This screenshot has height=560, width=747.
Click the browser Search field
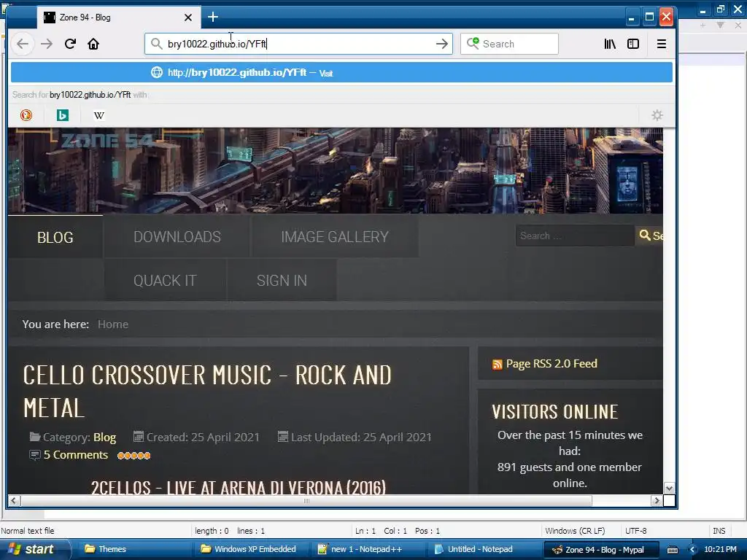click(x=509, y=44)
